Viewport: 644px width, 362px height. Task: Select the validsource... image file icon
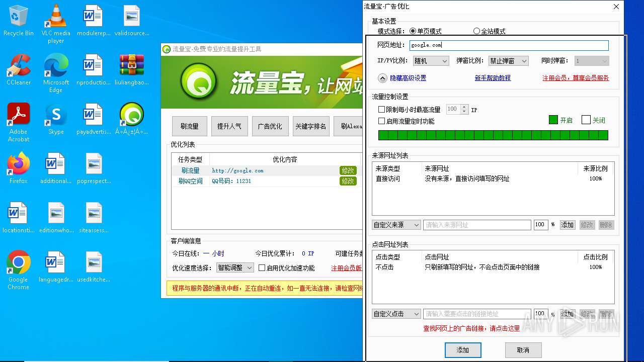[132, 20]
